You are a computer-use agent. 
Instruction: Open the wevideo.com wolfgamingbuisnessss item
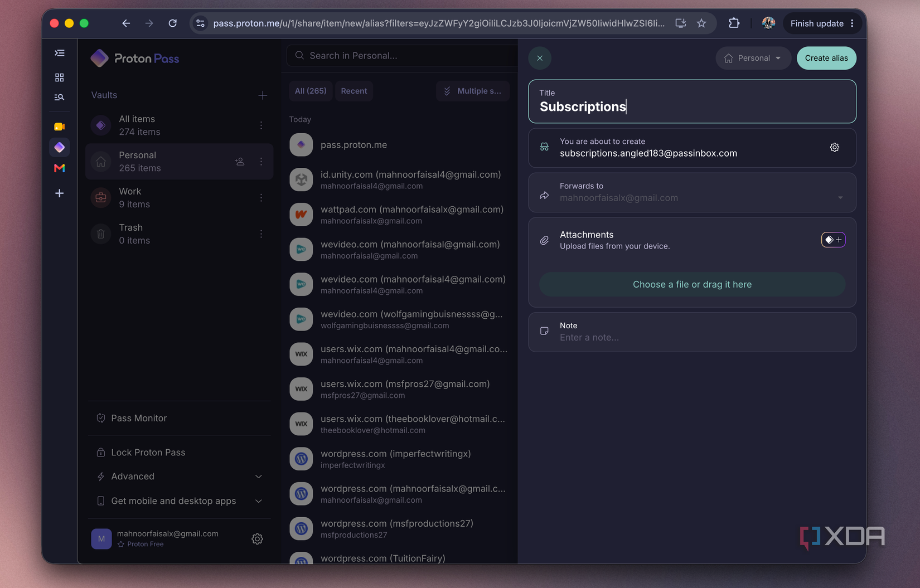tap(399, 319)
